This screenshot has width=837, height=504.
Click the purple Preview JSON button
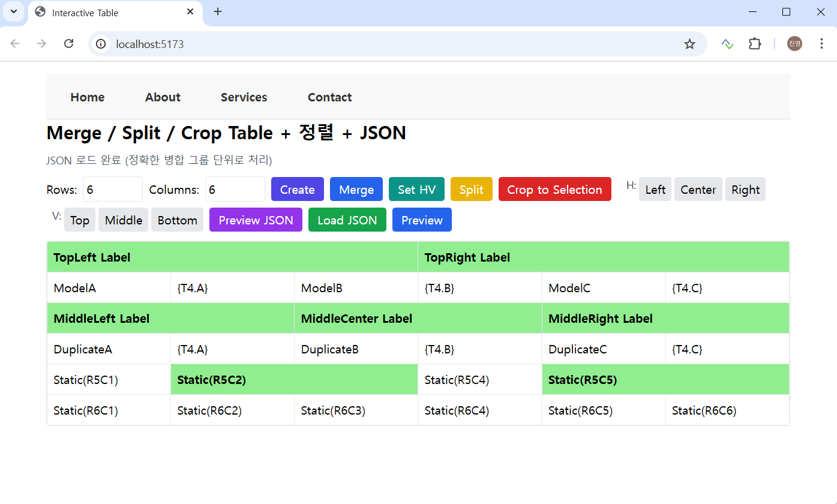256,220
